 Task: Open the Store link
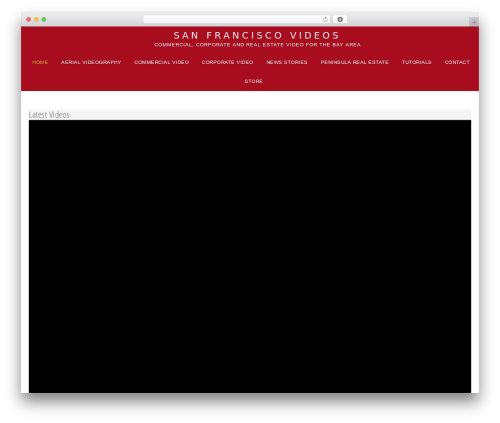(253, 81)
